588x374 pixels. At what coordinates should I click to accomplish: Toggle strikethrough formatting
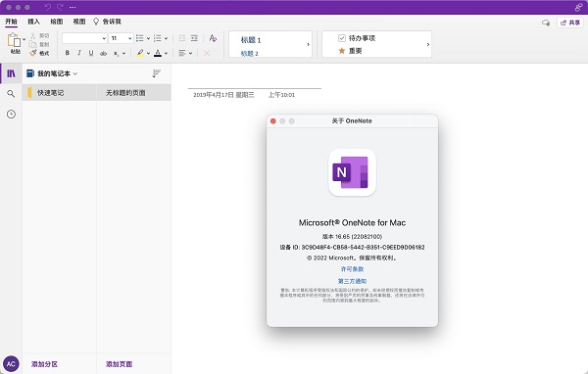[x=103, y=53]
